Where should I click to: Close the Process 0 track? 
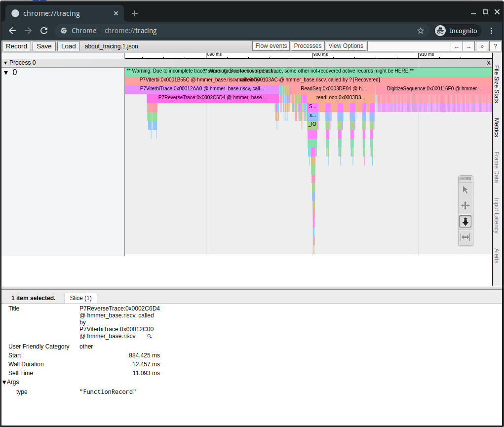point(489,63)
